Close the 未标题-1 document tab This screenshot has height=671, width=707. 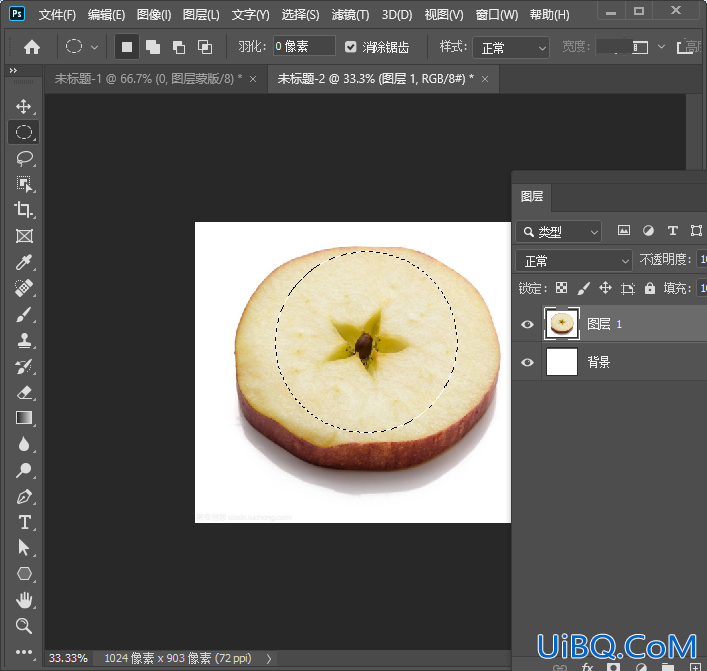point(253,79)
